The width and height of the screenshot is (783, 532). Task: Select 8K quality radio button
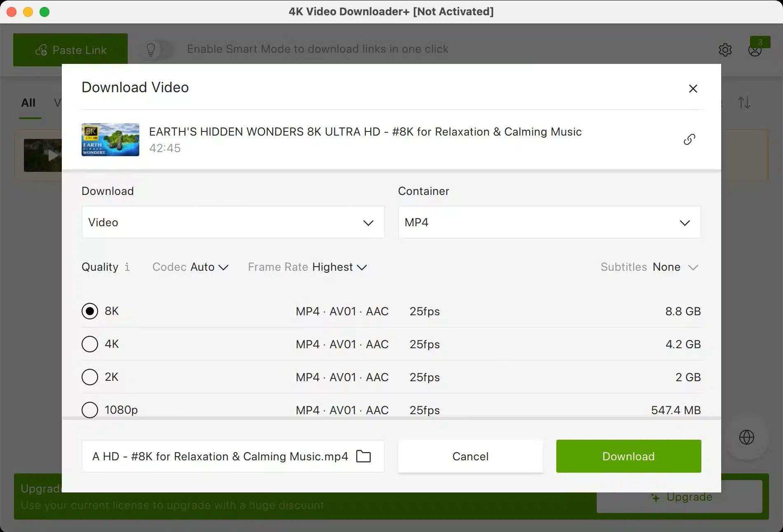pos(90,311)
